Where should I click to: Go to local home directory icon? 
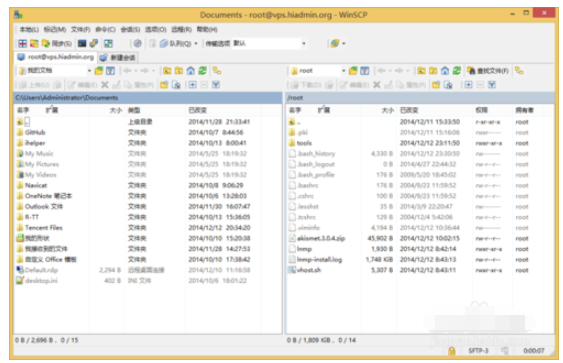[x=191, y=71]
